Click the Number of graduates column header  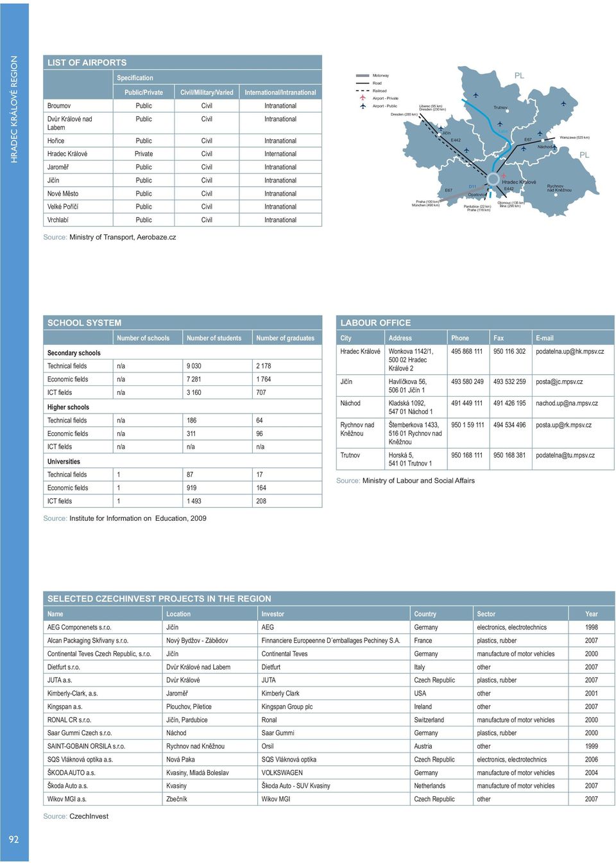coord(286,338)
